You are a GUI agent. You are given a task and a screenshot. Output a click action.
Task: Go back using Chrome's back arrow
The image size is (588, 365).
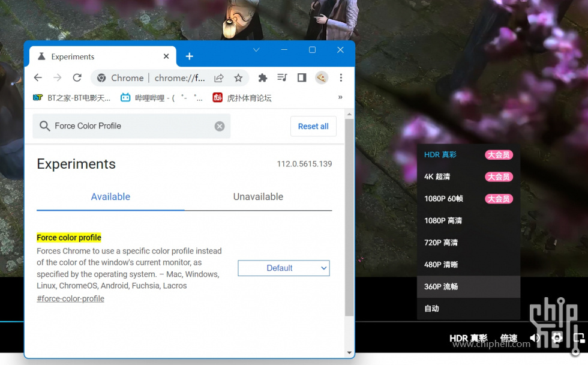click(x=38, y=77)
